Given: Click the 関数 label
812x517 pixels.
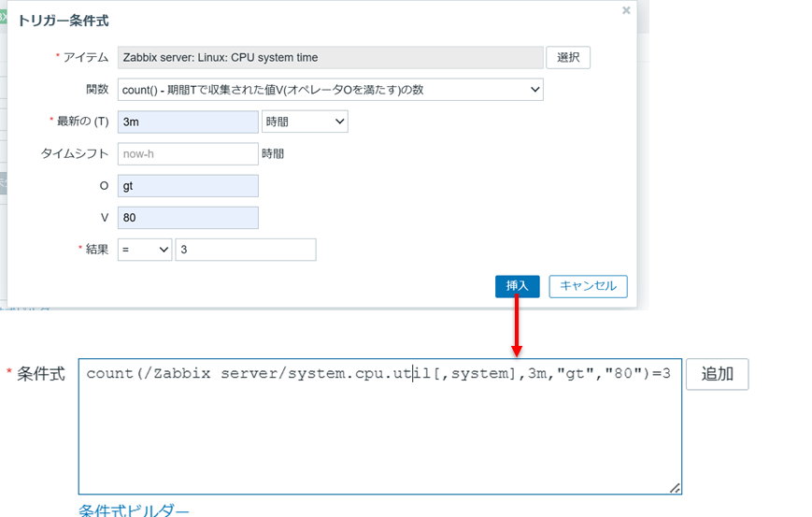Looking at the screenshot, I should point(96,90).
